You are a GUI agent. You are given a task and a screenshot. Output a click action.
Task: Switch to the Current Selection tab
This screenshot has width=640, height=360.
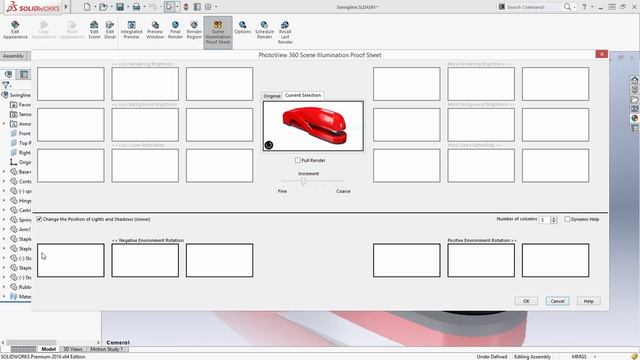coord(303,95)
